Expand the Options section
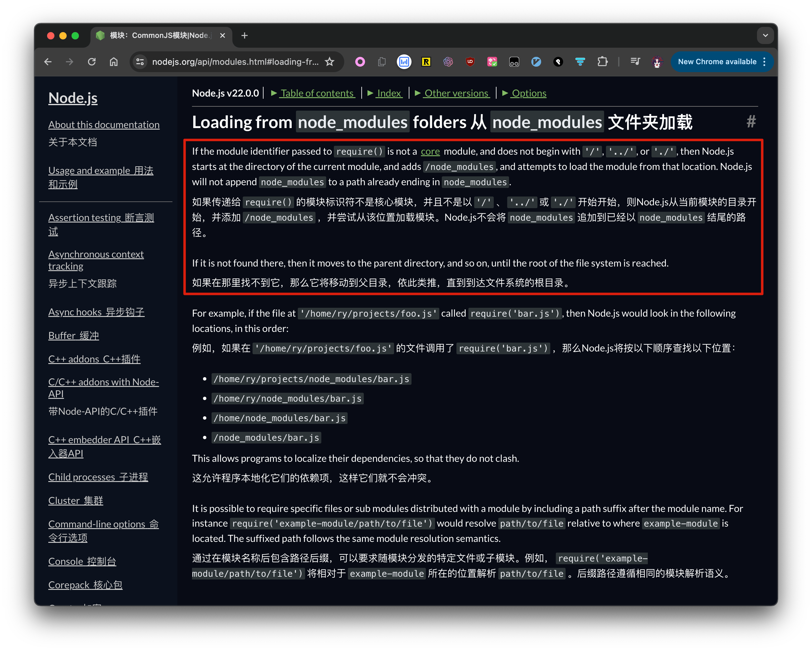This screenshot has width=812, height=651. pyautogui.click(x=528, y=93)
